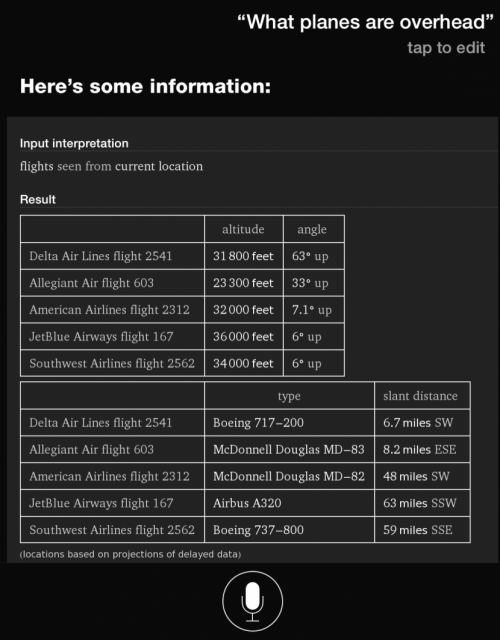Tap the Airbus A320 type cell
The image size is (500, 640).
point(289,503)
